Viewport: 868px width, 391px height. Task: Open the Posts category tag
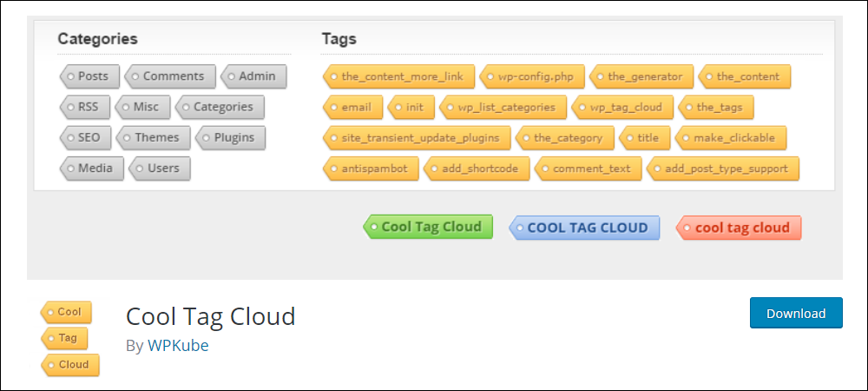(89, 76)
